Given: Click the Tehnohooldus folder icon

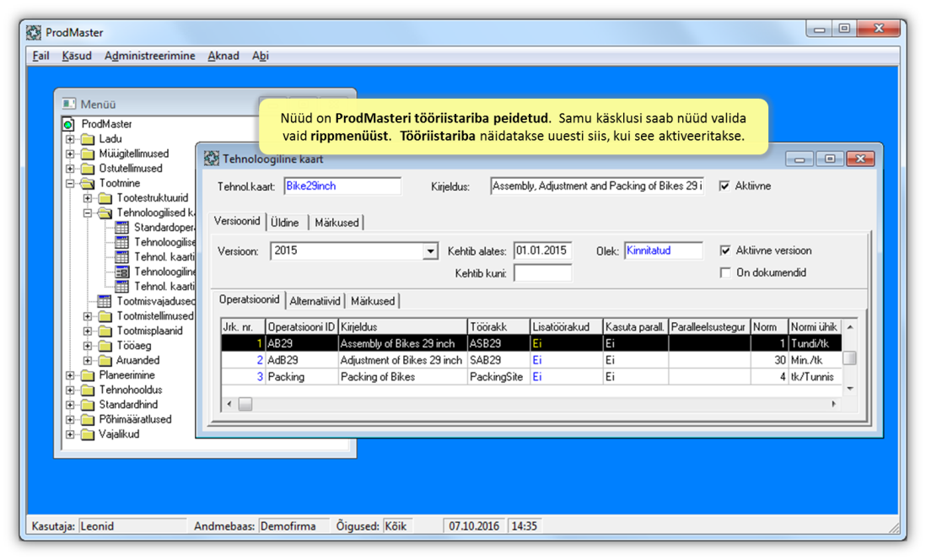Looking at the screenshot, I should pyautogui.click(x=88, y=390).
